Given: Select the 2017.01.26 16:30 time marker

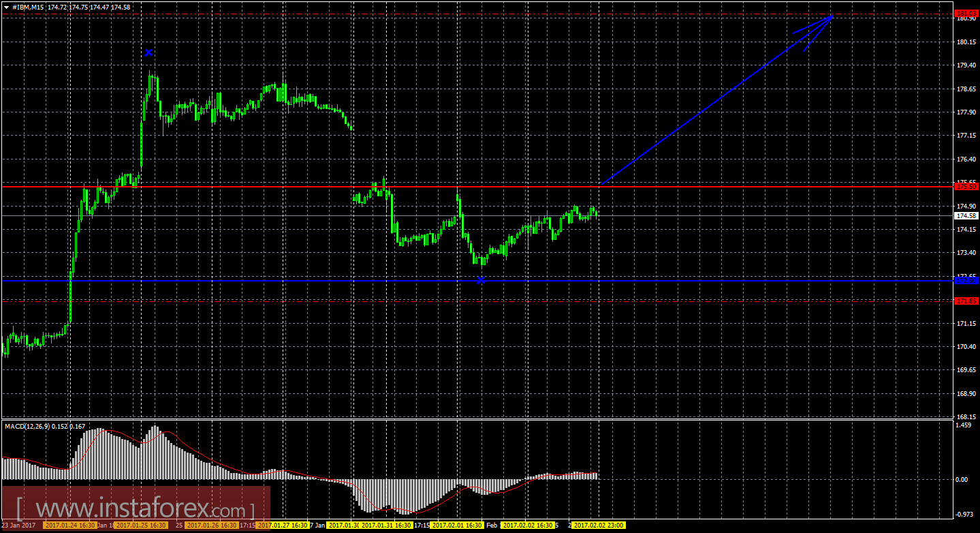Looking at the screenshot, I should [x=211, y=526].
